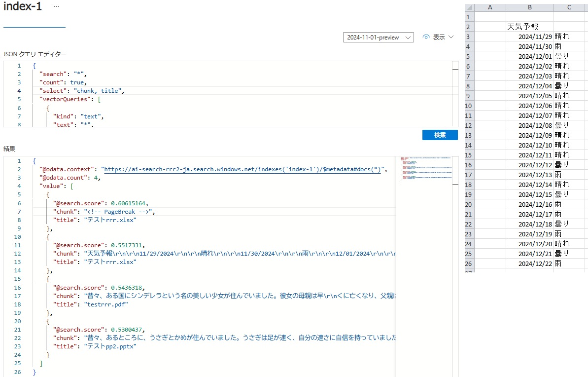Click the query editor vertical scrollbar

pos(455,94)
